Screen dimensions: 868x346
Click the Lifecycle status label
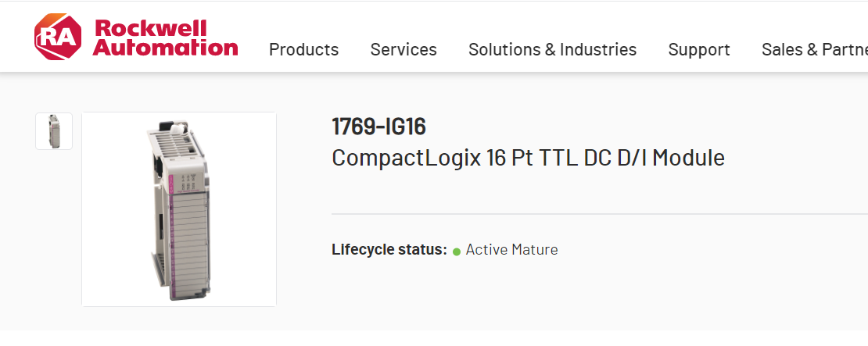click(x=389, y=250)
